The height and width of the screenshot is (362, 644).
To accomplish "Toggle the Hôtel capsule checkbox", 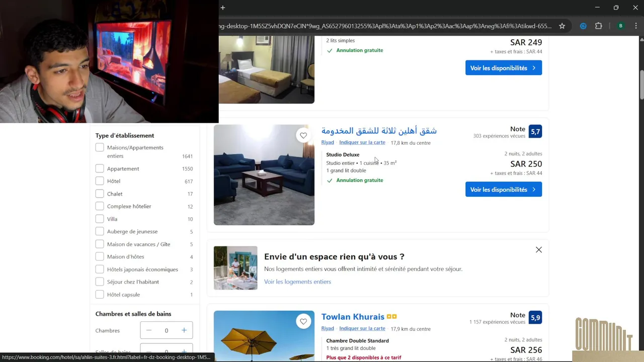I will [100, 294].
